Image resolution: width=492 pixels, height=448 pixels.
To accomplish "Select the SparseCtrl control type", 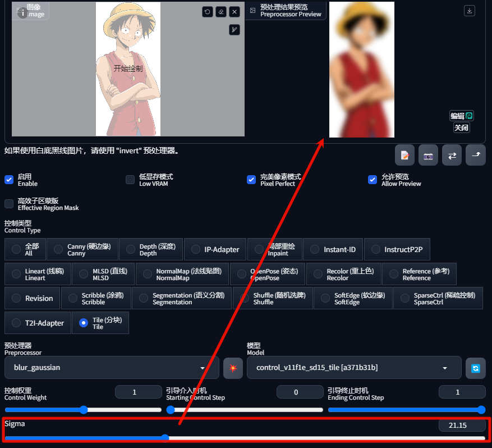I will coord(438,298).
